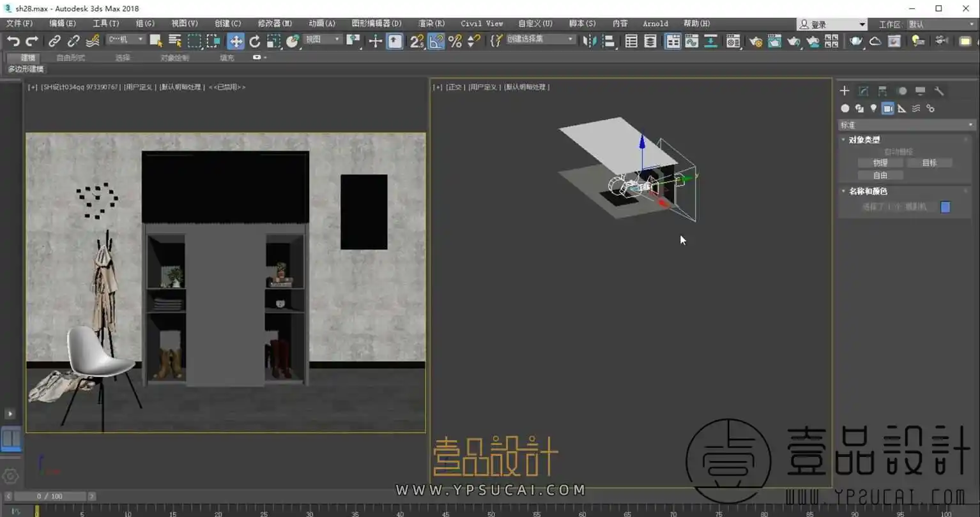980x517 pixels.
Task: Open the Hierarchy tab in command panel
Action: coord(882,91)
